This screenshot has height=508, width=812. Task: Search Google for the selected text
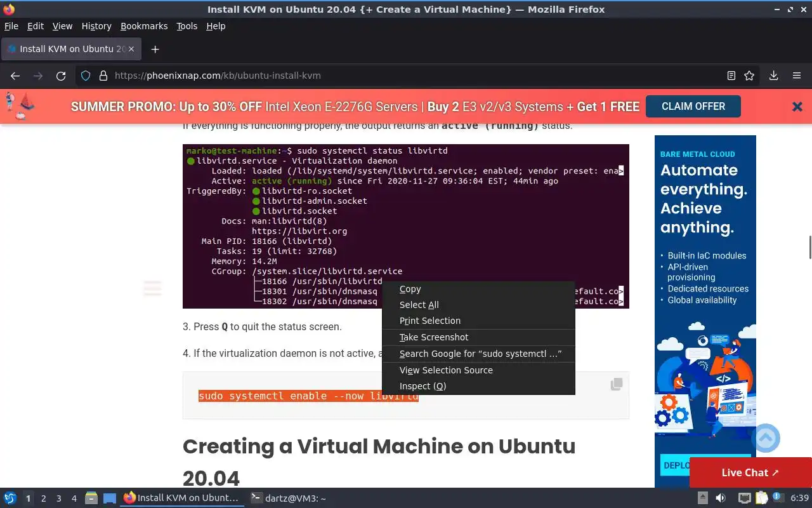(478, 354)
